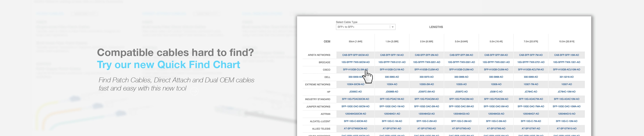Click Dell 331-5216-AO 10m cable link
Image resolution: width=644 pixels, height=136 pixels.
coord(566,77)
